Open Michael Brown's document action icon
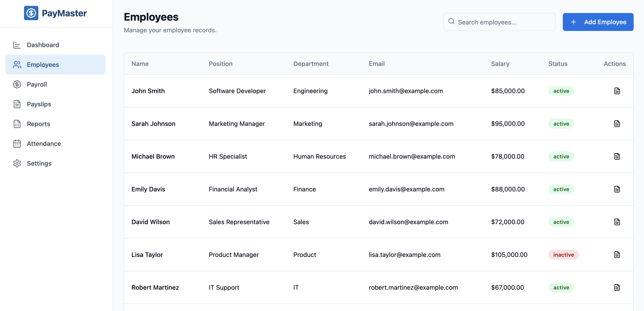 click(617, 156)
